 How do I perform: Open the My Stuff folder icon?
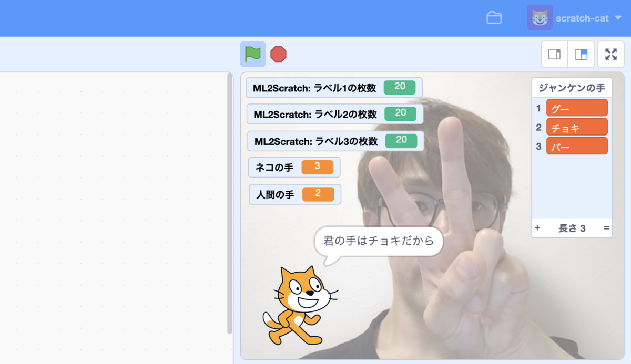[494, 18]
